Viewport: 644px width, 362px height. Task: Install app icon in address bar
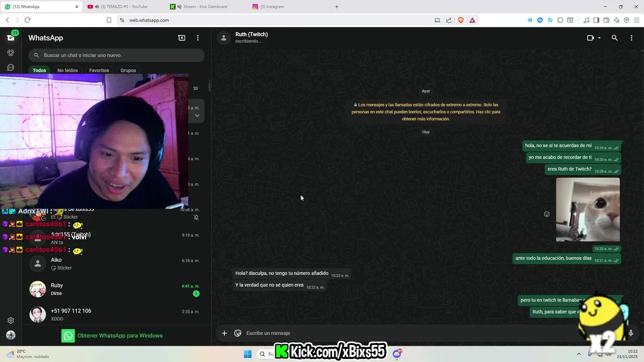click(x=437, y=20)
